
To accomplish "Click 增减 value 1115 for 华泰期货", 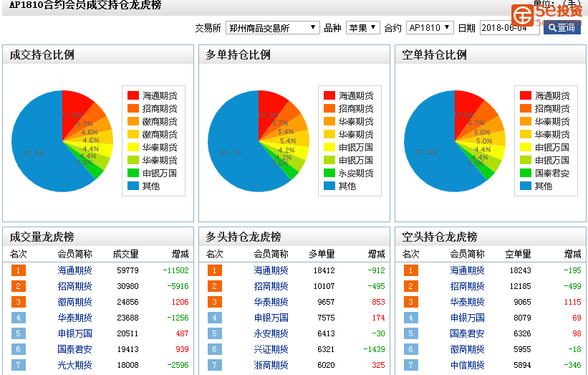I will (572, 302).
